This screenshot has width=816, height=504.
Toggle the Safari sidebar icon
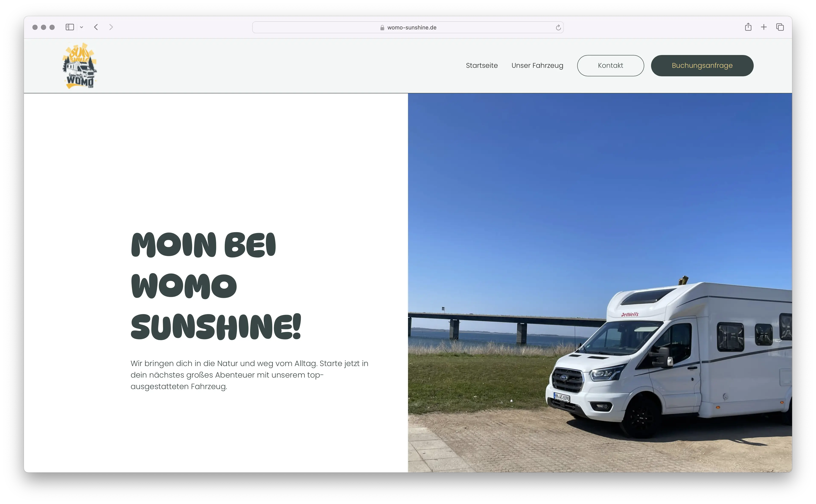click(x=70, y=27)
